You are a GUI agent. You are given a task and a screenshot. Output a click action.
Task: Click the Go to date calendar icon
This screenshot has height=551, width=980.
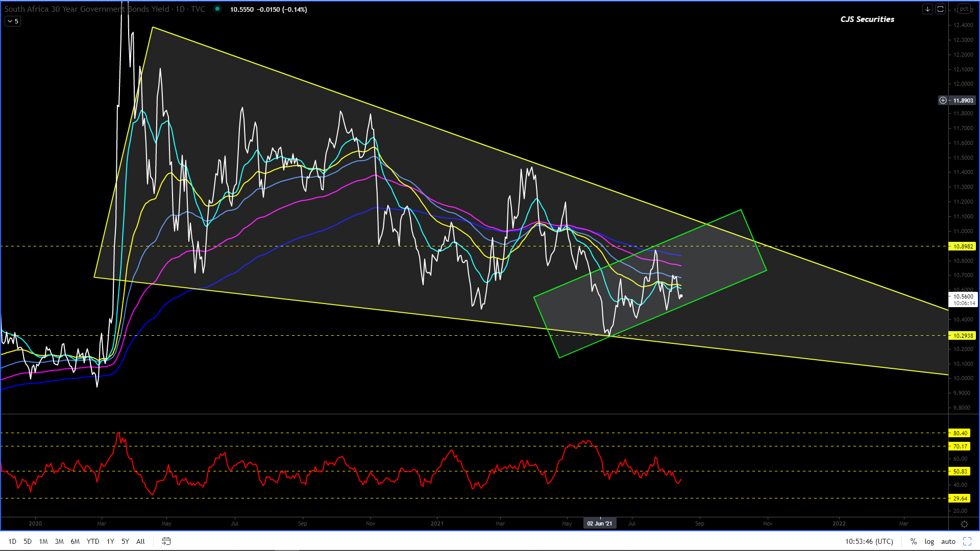tap(166, 541)
